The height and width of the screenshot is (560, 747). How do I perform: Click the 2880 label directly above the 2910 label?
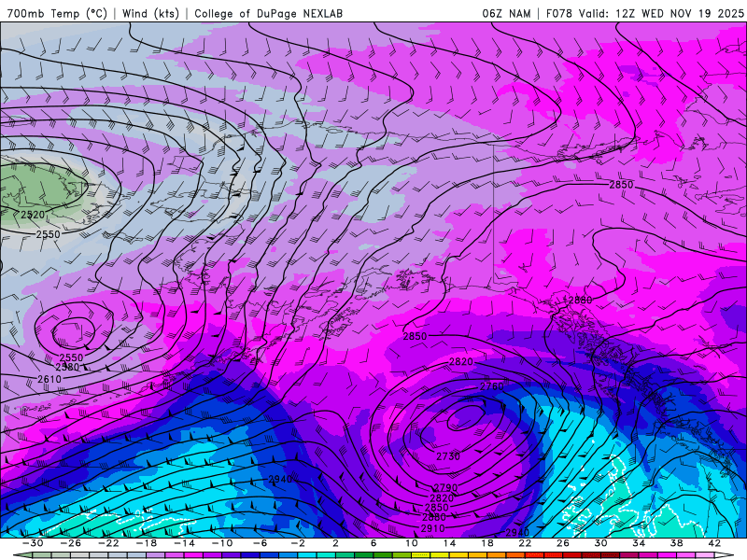434,517
